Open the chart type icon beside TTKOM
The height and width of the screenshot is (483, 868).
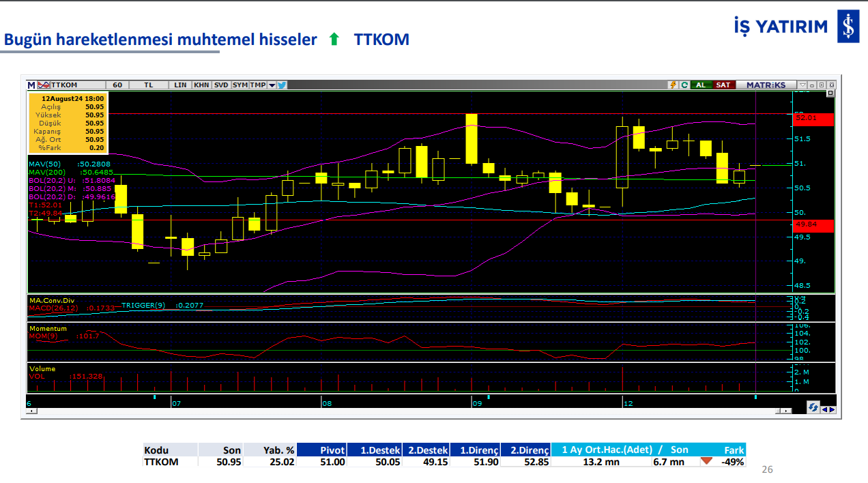tap(43, 85)
